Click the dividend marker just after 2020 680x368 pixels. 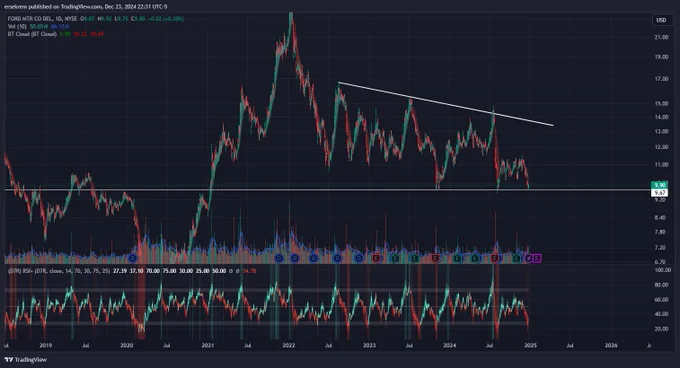(133, 258)
